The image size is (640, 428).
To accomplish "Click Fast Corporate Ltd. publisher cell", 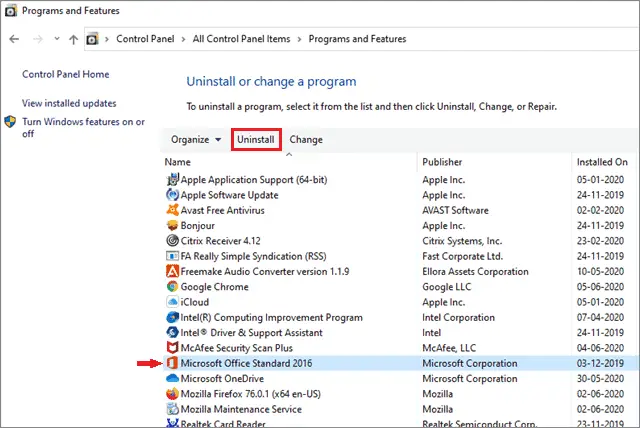I will coord(462,256).
